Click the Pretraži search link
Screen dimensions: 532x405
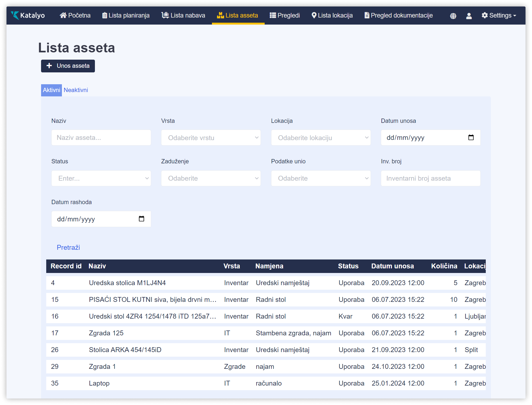[68, 247]
